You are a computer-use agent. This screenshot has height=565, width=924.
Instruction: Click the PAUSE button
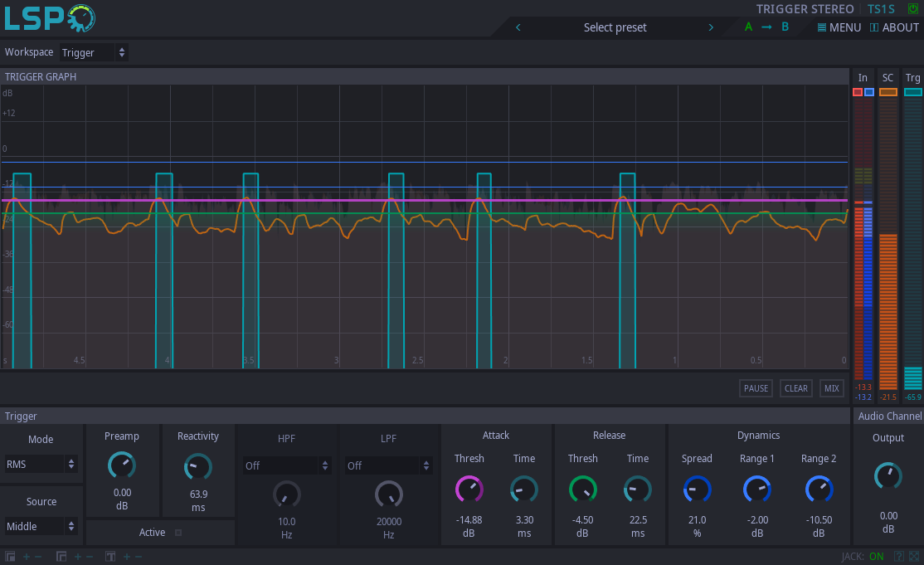(x=756, y=388)
